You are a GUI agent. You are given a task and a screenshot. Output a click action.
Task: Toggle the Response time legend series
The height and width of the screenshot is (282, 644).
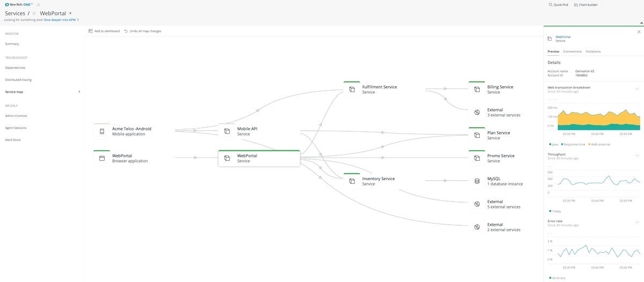coord(573,144)
